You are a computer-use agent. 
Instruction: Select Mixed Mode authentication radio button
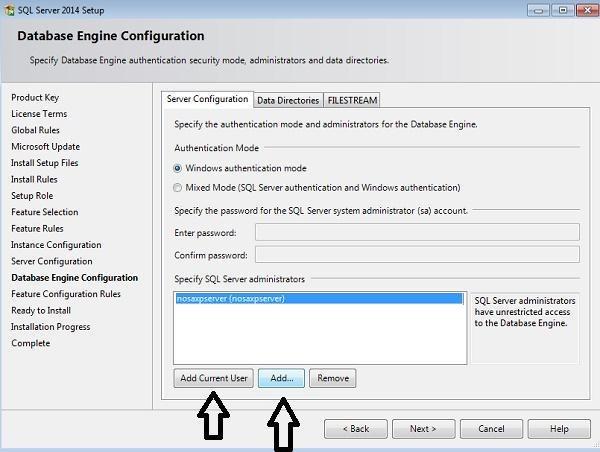pyautogui.click(x=178, y=187)
